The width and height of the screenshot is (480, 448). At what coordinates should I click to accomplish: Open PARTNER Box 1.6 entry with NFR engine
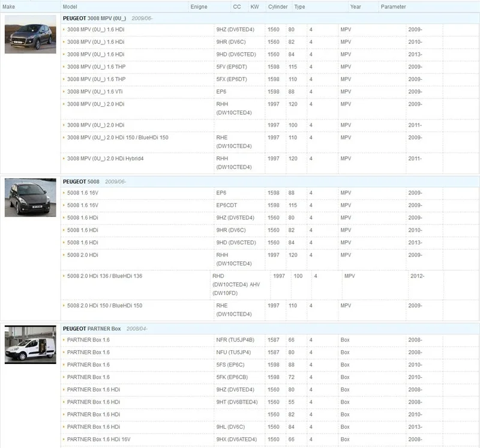tap(88, 340)
